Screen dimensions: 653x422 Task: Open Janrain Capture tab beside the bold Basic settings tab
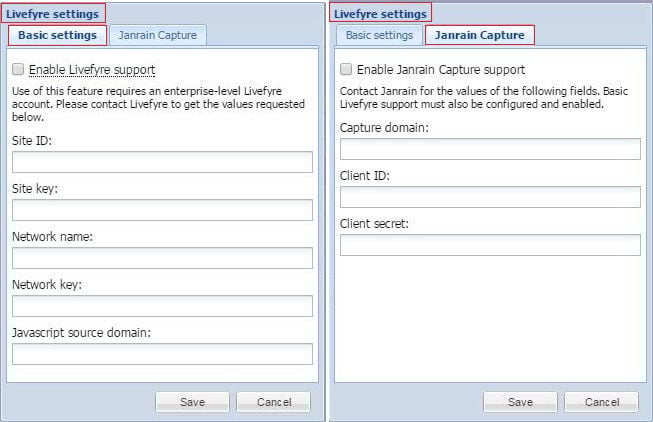tap(157, 35)
